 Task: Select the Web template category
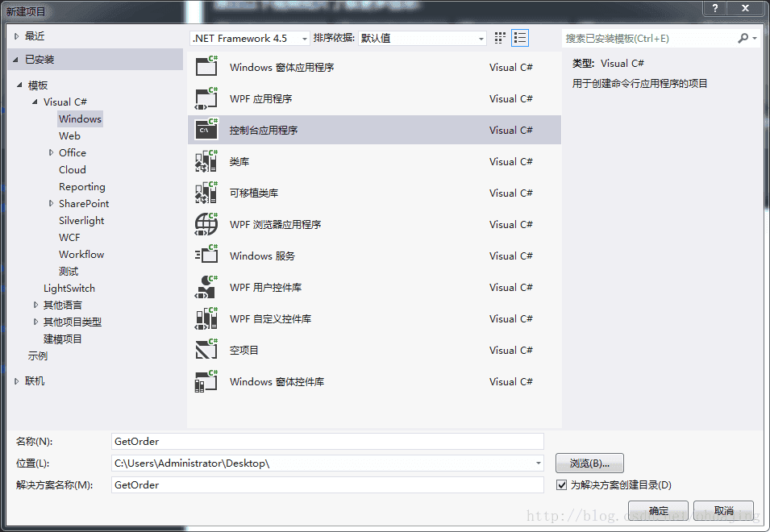69,136
